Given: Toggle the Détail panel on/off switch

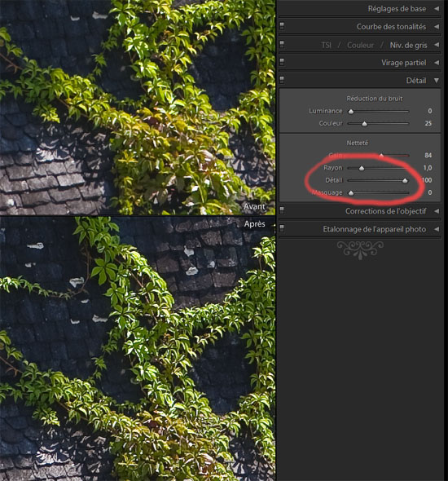Looking at the screenshot, I should (282, 80).
